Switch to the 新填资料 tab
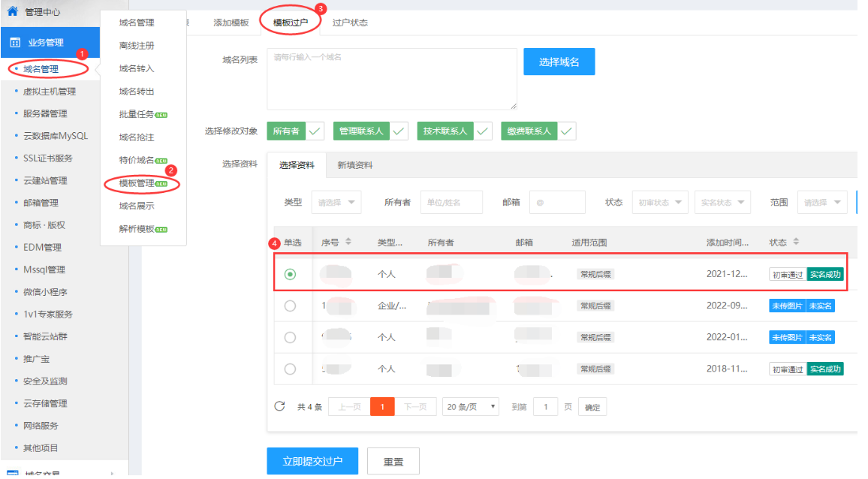 (x=354, y=165)
